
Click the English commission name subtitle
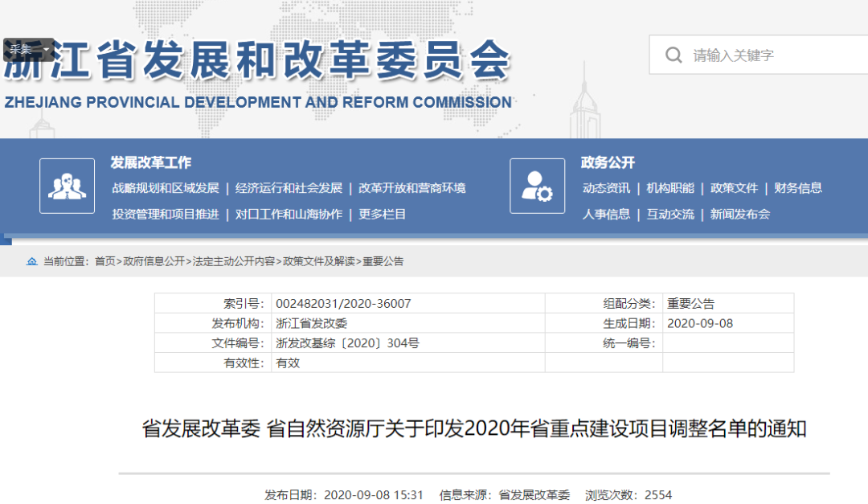(258, 102)
